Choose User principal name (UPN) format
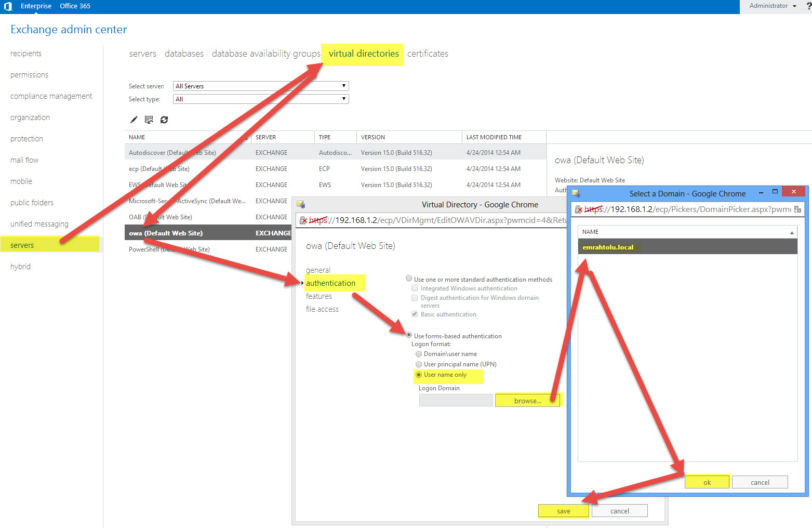 point(419,364)
